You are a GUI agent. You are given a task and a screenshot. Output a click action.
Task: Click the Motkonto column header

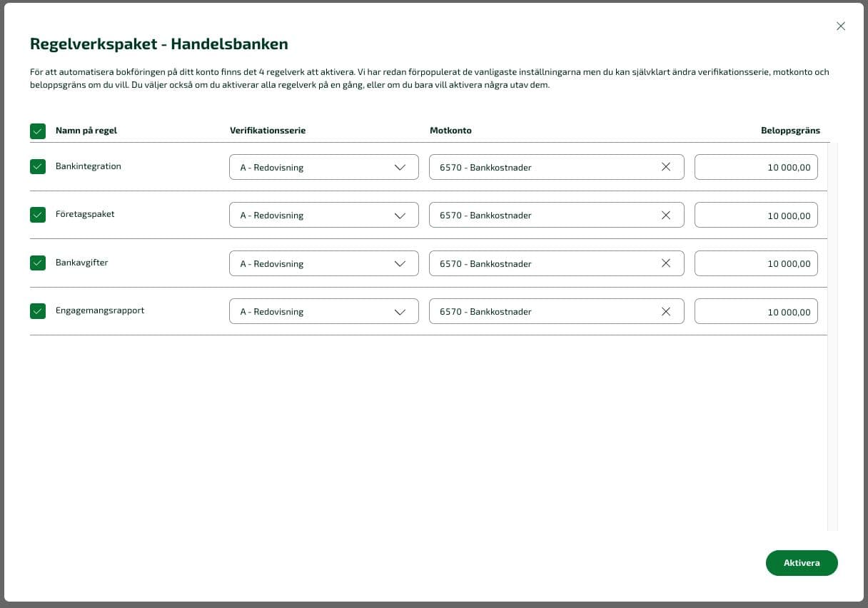pos(450,131)
